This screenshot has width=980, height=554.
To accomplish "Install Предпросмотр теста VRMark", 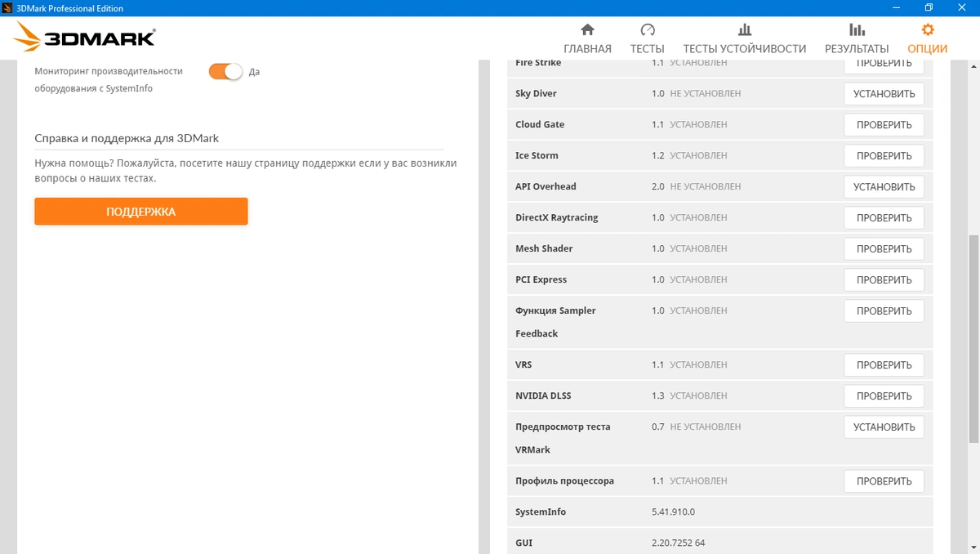I will [884, 427].
